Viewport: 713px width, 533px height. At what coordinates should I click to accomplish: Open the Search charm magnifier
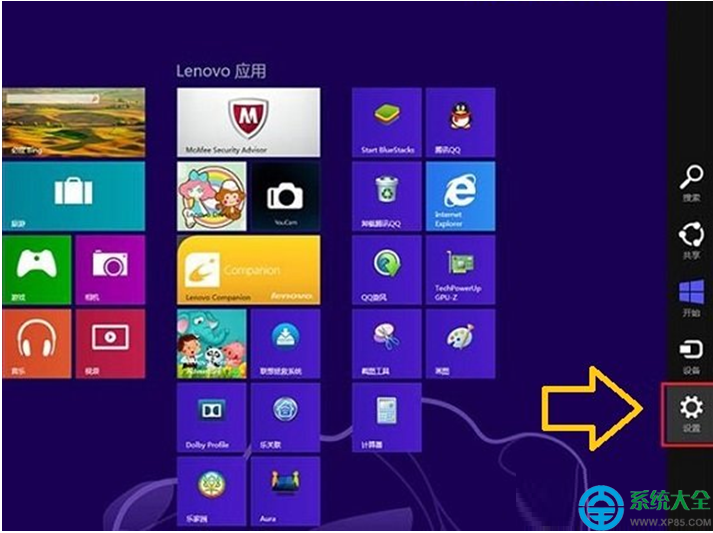coord(691,183)
